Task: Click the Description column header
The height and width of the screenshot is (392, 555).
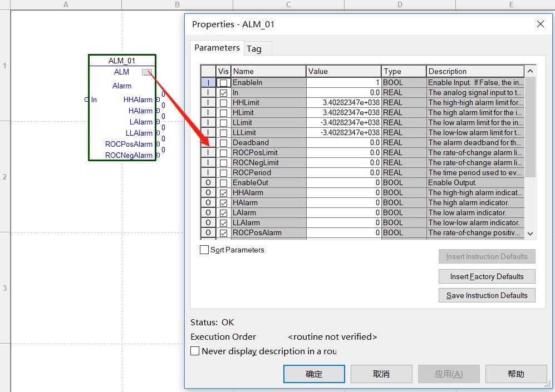Action: point(475,71)
